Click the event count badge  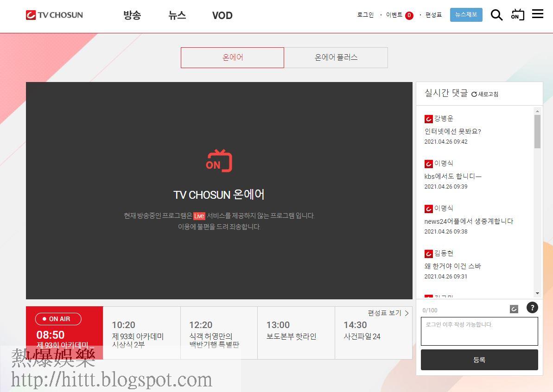[409, 15]
